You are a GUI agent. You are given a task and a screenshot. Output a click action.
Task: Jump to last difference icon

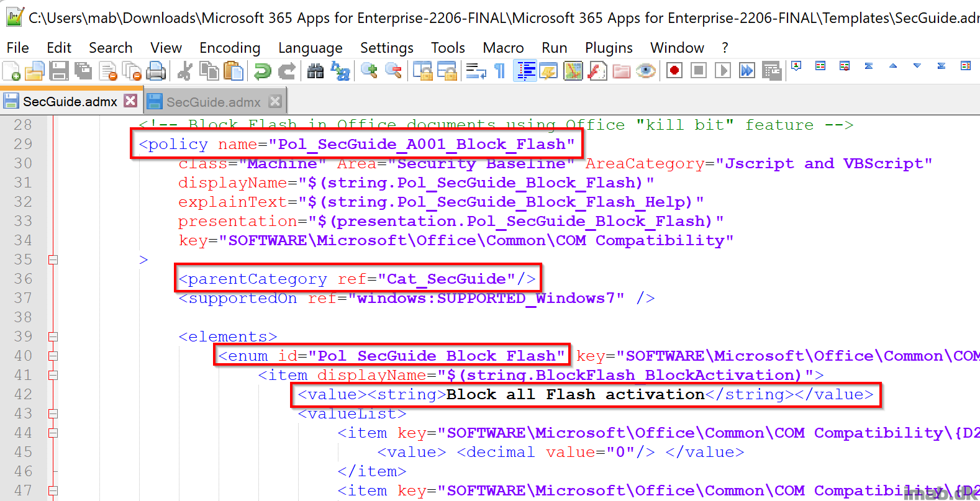click(x=941, y=66)
